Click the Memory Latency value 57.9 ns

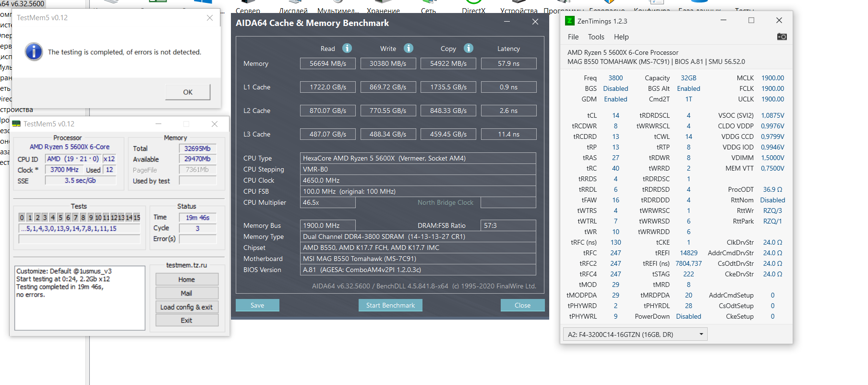pyautogui.click(x=508, y=63)
